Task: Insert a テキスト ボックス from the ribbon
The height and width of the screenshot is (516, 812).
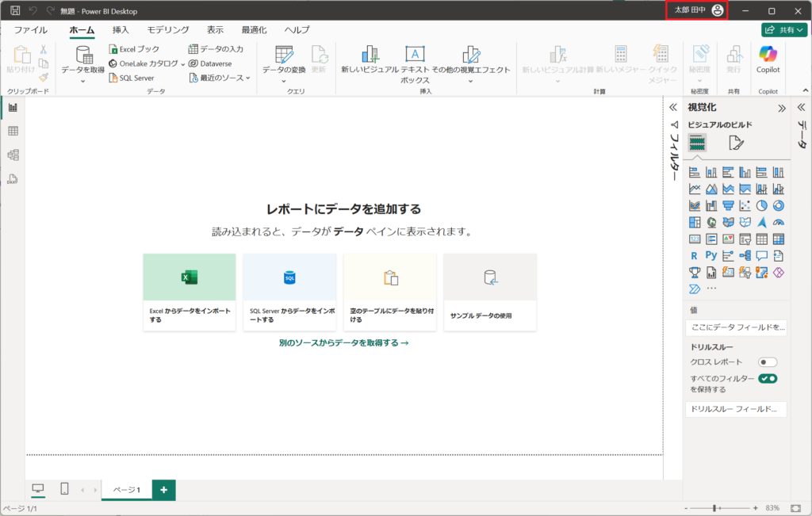Action: tap(416, 63)
